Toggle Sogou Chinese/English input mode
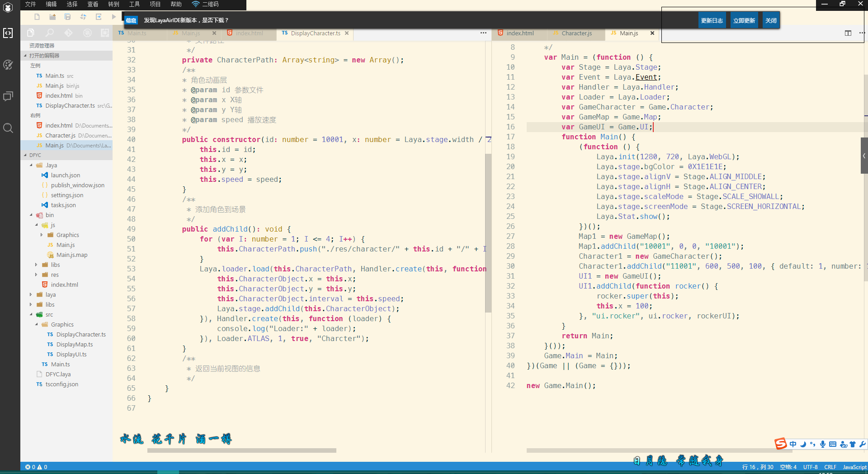 [793, 444]
